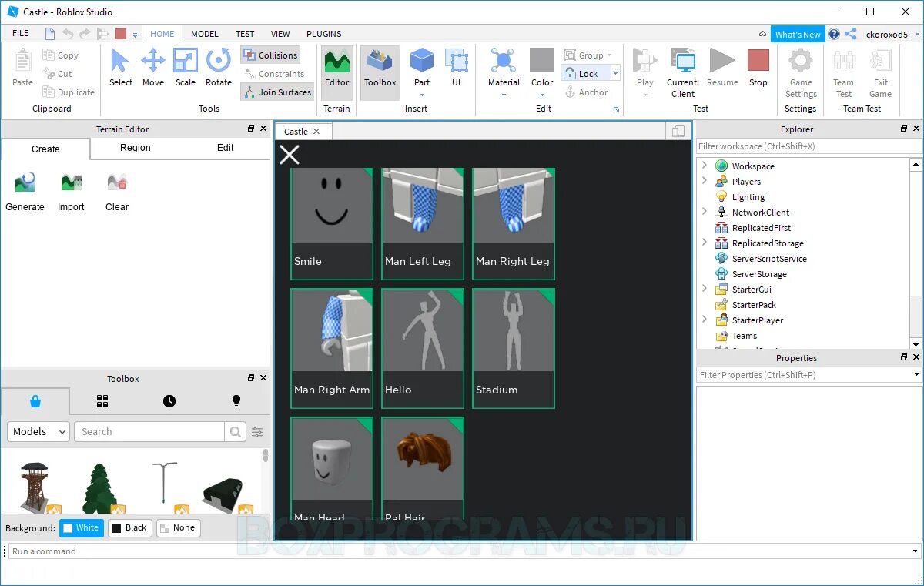Toggle Constraints option
The height and width of the screenshot is (586, 924).
tap(274, 74)
